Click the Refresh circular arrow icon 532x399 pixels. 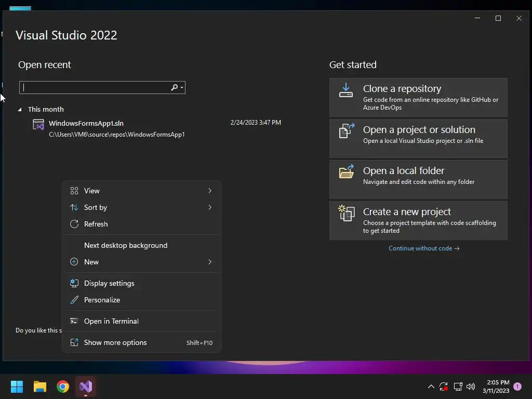[x=74, y=224]
